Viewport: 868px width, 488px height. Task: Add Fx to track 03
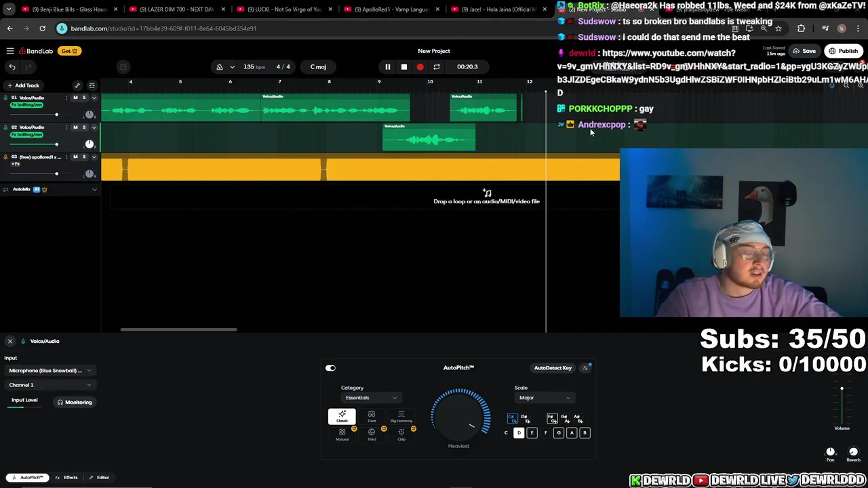click(15, 164)
